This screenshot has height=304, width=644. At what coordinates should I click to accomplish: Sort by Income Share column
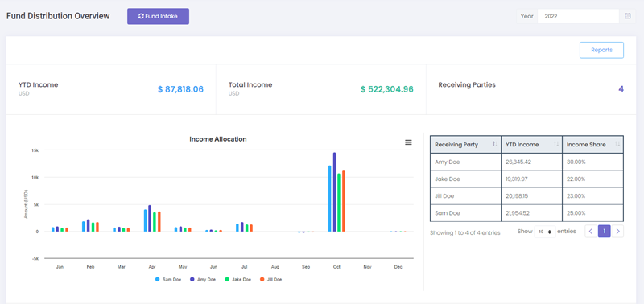click(592, 145)
